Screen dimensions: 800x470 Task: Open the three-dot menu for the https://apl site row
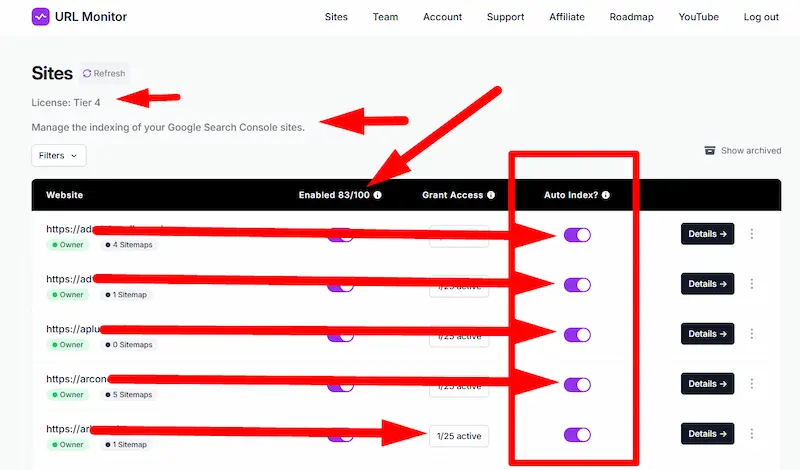point(752,334)
